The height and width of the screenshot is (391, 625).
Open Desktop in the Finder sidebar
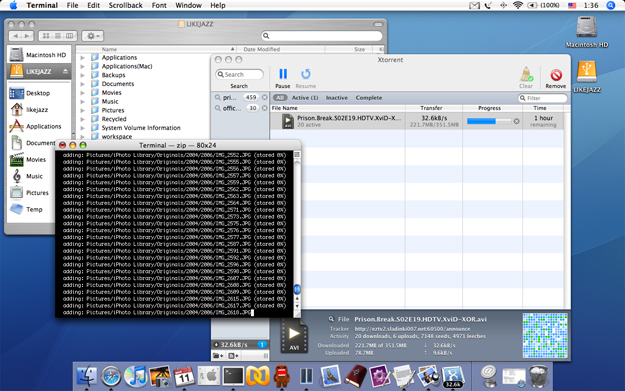(39, 93)
